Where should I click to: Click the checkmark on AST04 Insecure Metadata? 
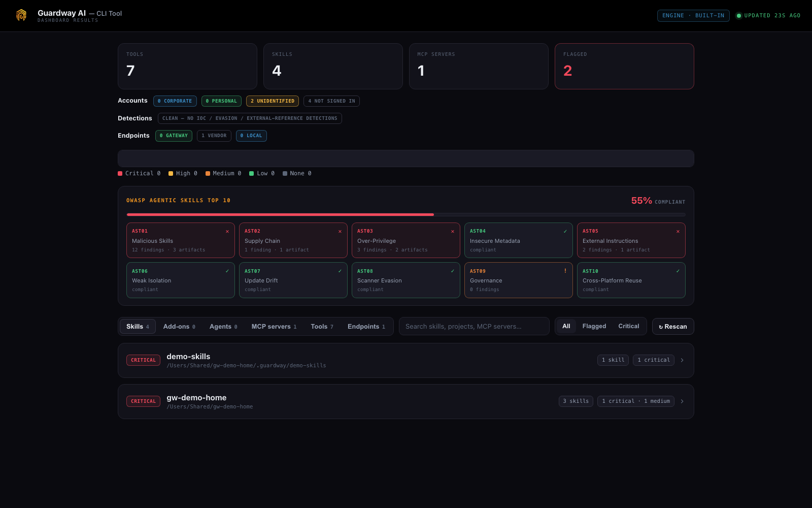[565, 231]
